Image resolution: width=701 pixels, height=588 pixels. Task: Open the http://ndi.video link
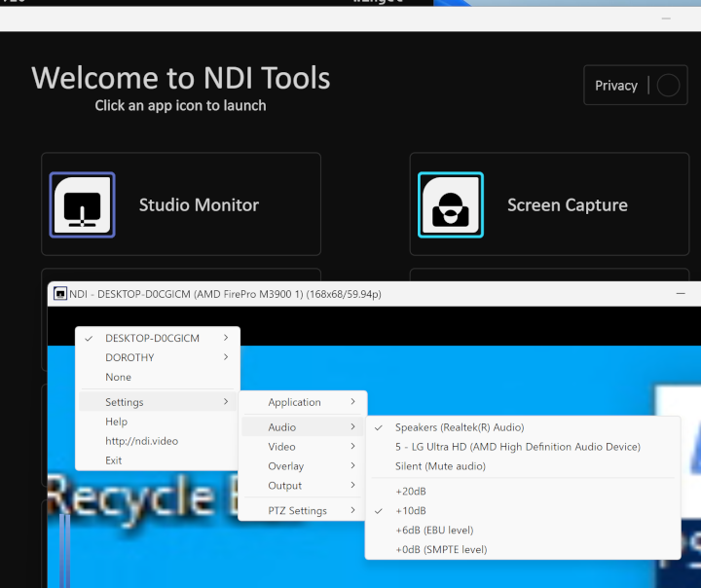(x=158, y=441)
